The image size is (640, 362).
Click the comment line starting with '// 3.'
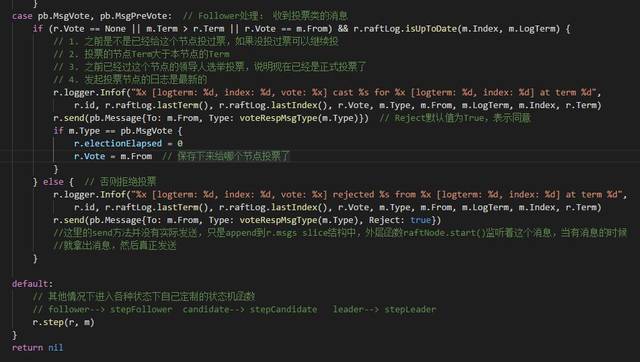pos(210,67)
